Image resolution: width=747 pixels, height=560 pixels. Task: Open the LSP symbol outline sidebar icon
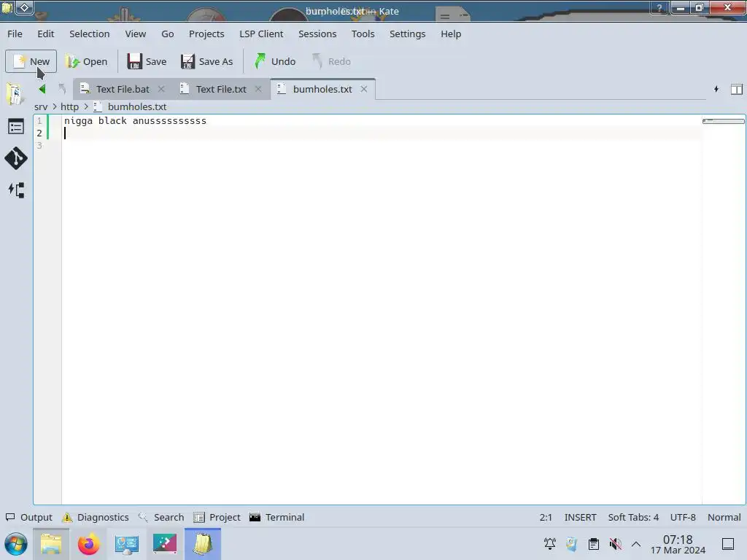coord(16,190)
